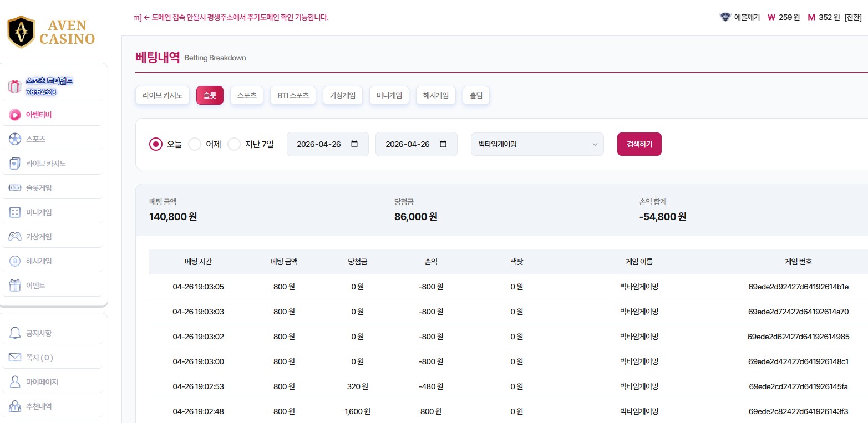The width and height of the screenshot is (868, 423).
Task: Switch to the 라이브 카지노 tab
Action: pyautogui.click(x=163, y=95)
